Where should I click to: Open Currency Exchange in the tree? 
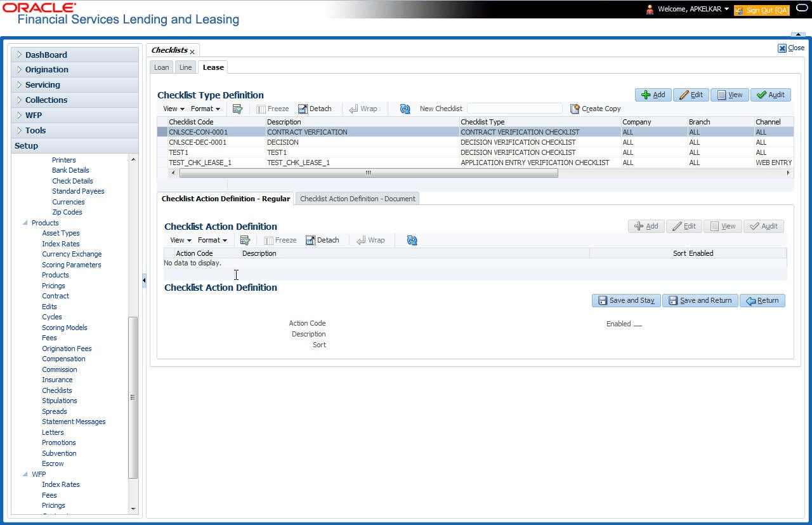point(72,254)
